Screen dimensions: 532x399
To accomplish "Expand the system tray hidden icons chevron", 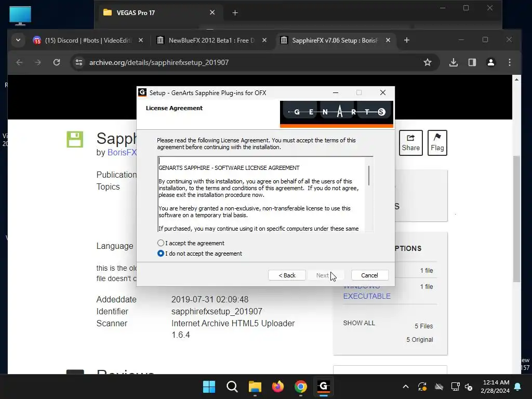I will 405,387.
